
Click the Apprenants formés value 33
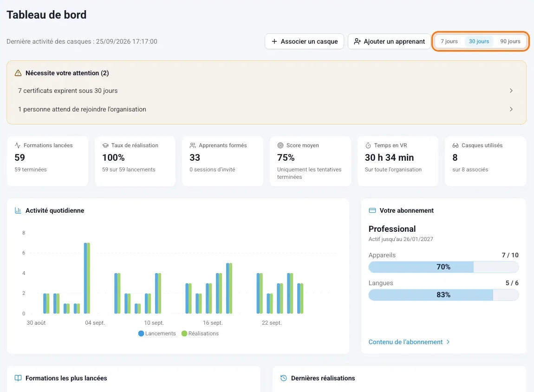[195, 158]
